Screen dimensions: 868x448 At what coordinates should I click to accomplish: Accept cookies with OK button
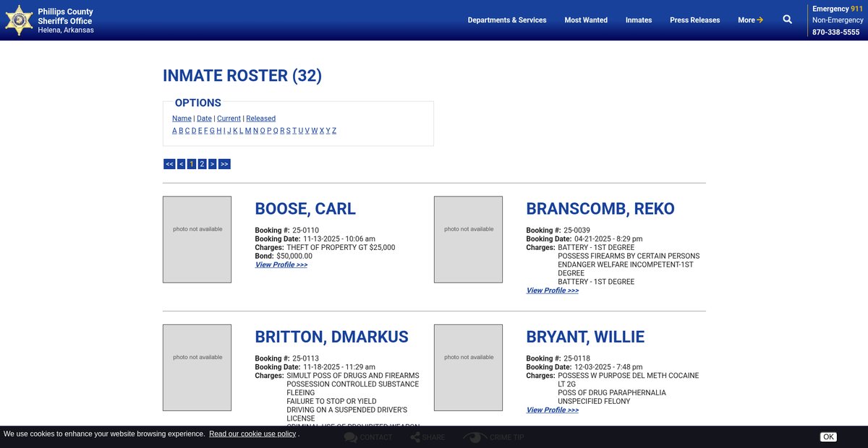coord(828,437)
